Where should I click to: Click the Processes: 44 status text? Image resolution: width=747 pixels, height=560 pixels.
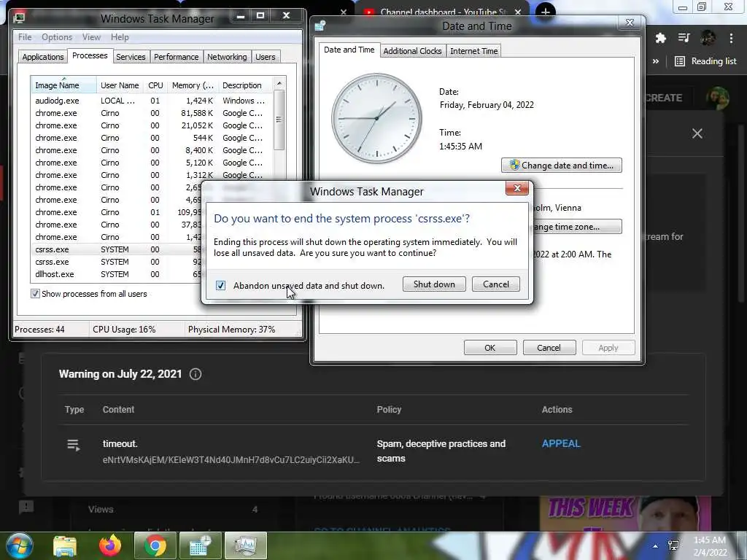[x=39, y=330]
